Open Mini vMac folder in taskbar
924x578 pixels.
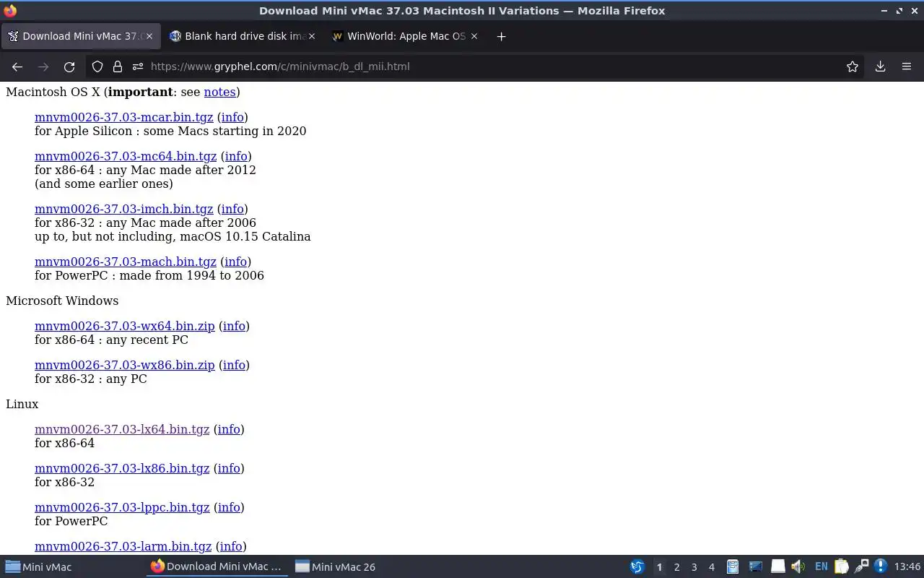coord(72,566)
